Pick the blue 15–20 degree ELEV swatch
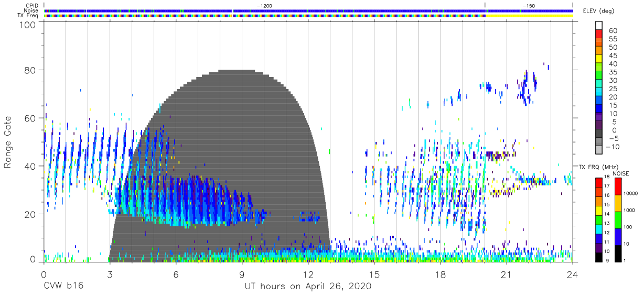 point(600,100)
